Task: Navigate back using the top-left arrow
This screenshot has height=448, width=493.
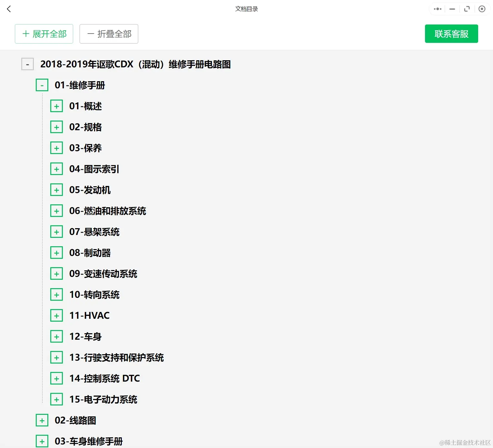Action: (9, 9)
